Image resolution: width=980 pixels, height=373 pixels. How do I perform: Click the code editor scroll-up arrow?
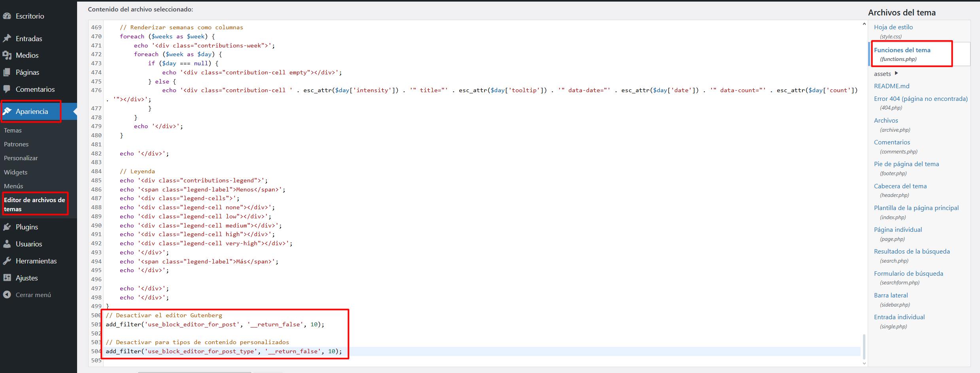[864, 25]
